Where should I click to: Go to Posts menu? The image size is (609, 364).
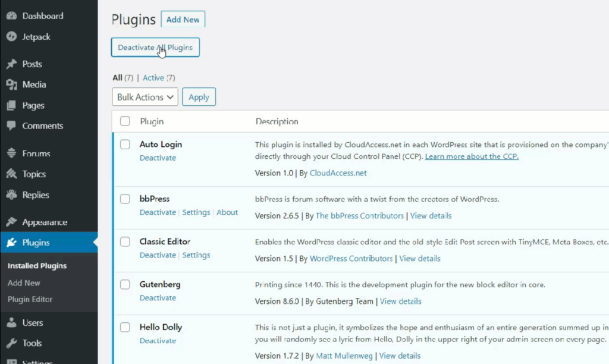pos(32,64)
